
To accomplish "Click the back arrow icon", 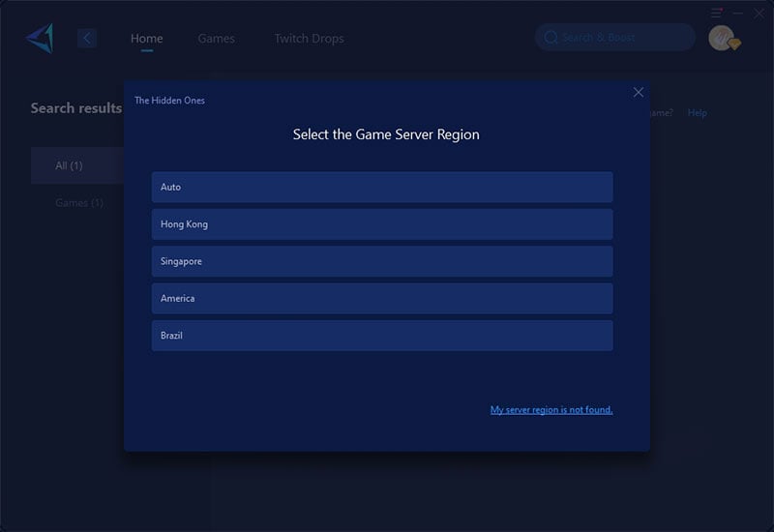I will pos(87,38).
